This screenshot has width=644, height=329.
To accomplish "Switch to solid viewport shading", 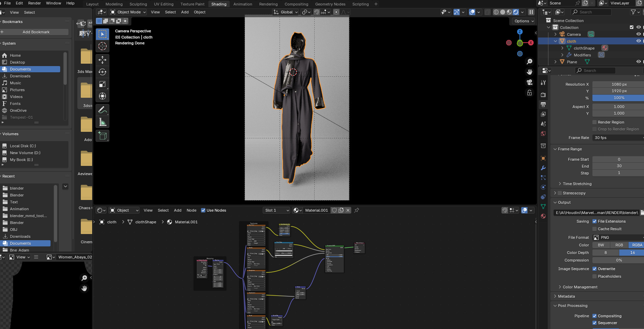I will pos(503,12).
